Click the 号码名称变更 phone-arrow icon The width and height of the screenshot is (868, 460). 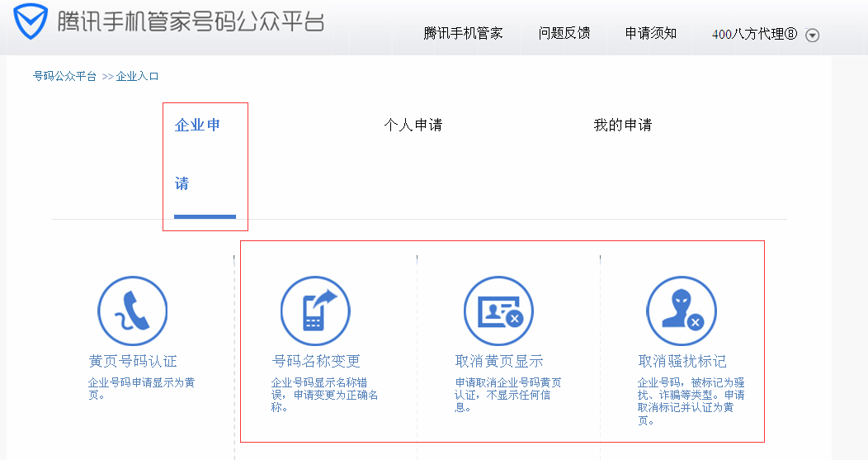tap(315, 311)
